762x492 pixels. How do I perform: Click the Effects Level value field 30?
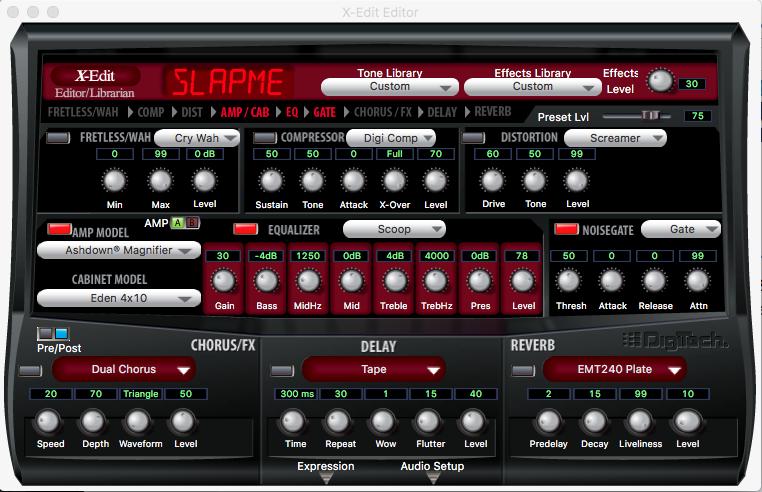692,84
